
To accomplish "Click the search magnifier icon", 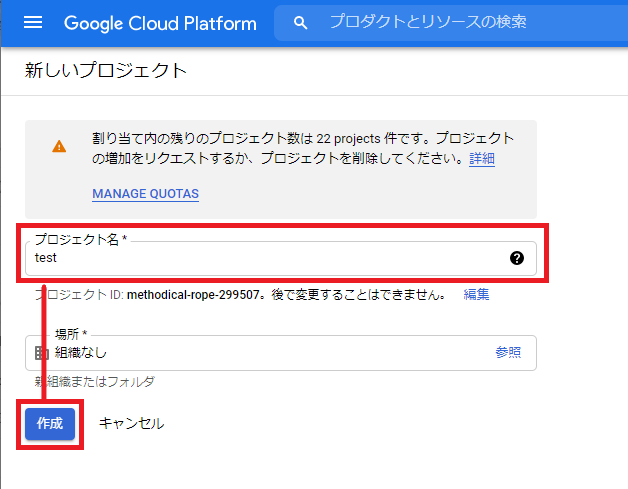I will (x=300, y=23).
